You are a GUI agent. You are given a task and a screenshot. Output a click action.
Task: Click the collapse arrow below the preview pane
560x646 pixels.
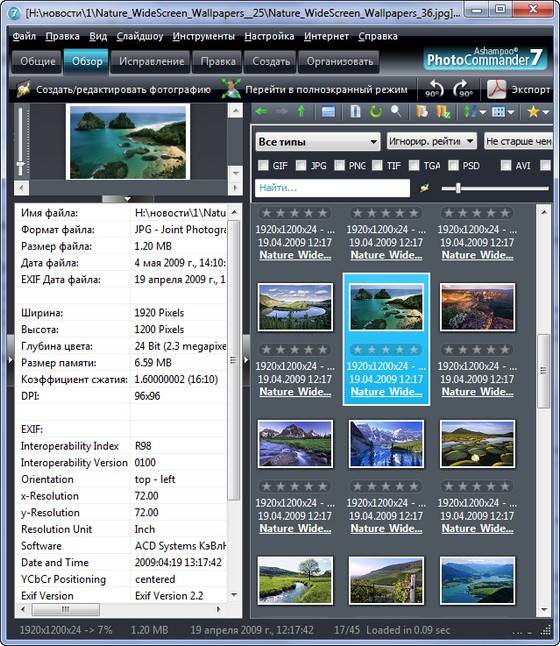point(128,199)
